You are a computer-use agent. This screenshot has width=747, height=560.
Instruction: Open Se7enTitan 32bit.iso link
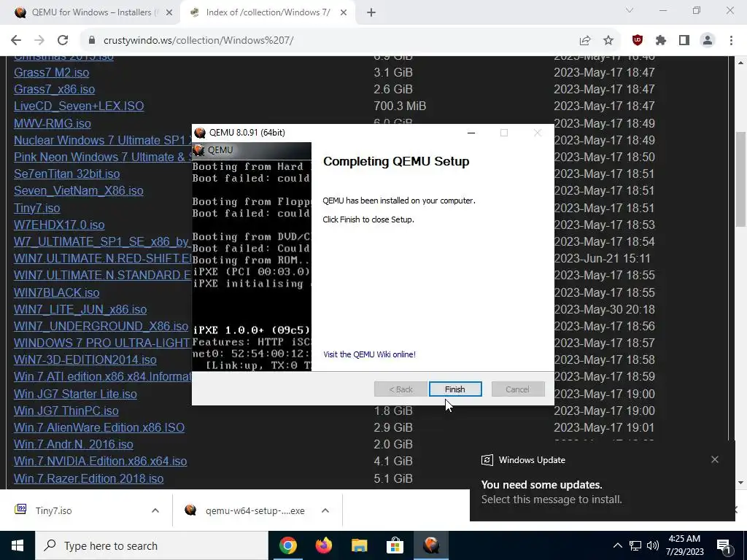click(66, 174)
